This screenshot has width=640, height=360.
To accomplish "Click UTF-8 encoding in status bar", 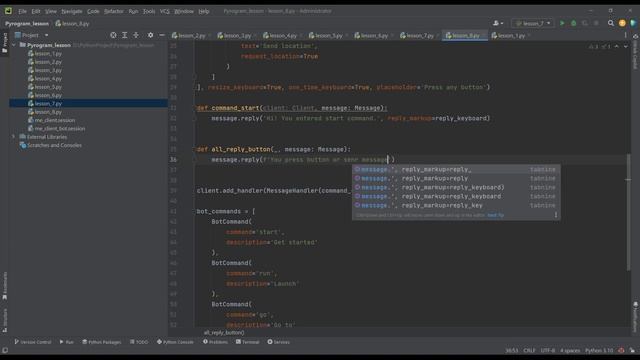I will click(x=547, y=351).
